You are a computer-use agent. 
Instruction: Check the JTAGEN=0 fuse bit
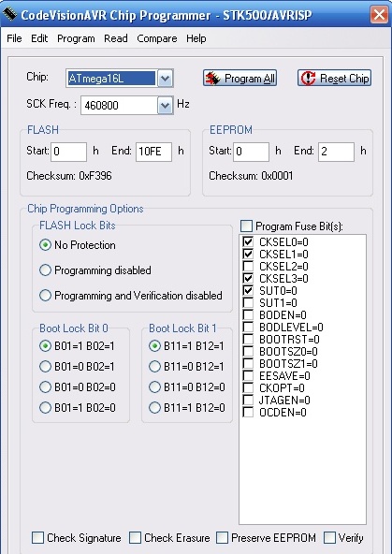[248, 400]
